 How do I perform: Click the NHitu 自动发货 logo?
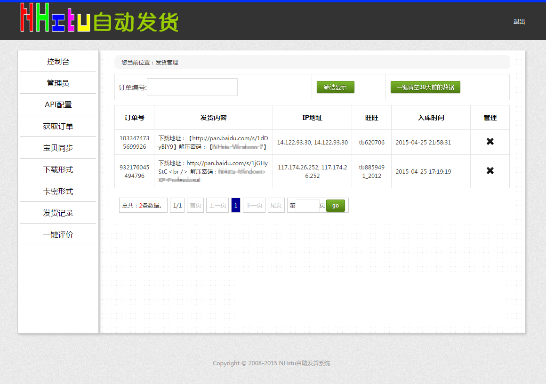point(99,18)
